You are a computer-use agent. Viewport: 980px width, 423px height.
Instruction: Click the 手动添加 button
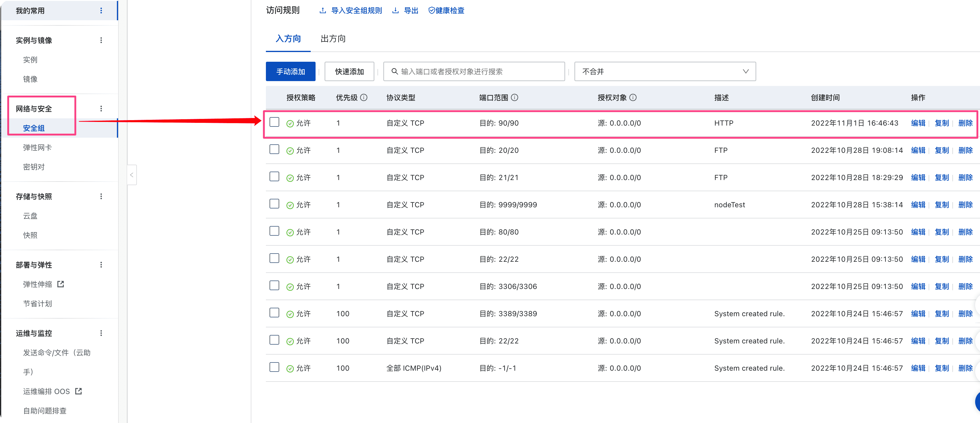[291, 71]
